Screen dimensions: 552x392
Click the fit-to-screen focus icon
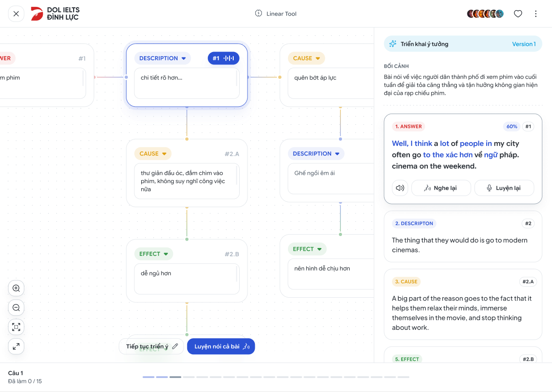[16, 327]
